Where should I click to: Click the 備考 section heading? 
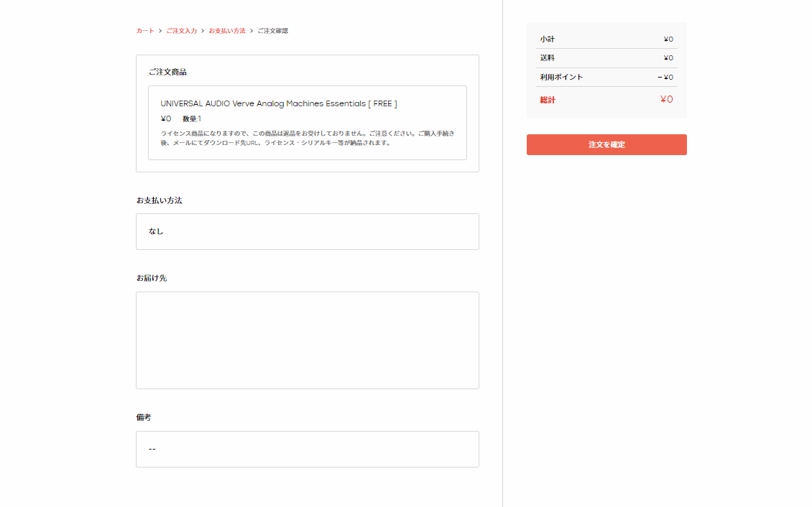pos(144,417)
